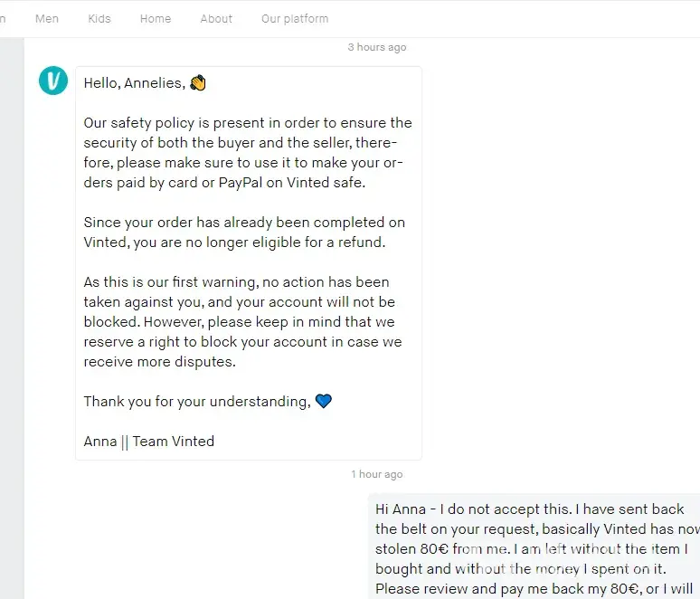Click "Thank you for your understanding" line

click(x=197, y=402)
